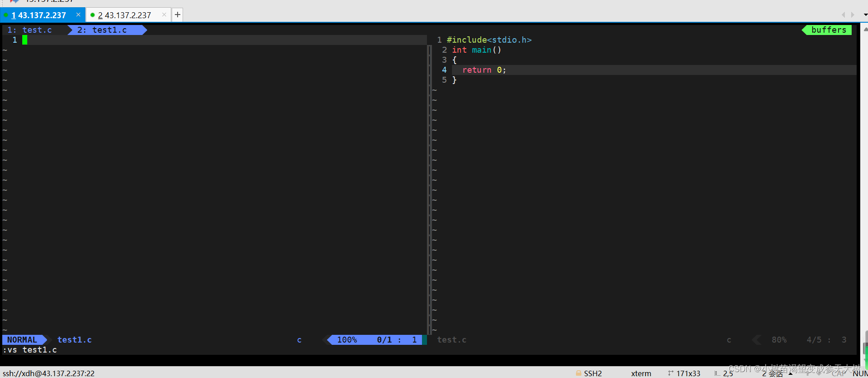Click test.c filename in right status line

click(x=451, y=340)
